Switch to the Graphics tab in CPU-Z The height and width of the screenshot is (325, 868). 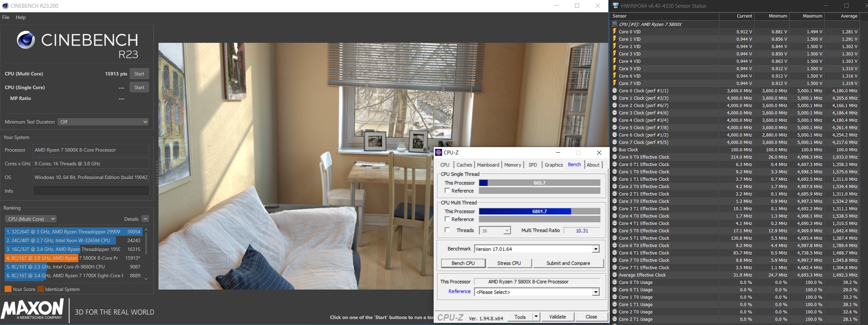click(554, 165)
